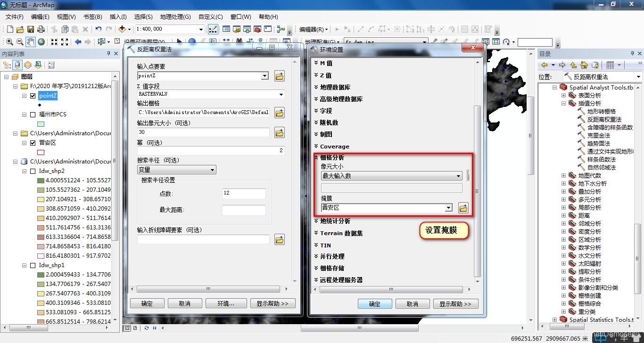Open the 自定义(C) menu
This screenshot has width=644, height=343.
pos(211,17)
